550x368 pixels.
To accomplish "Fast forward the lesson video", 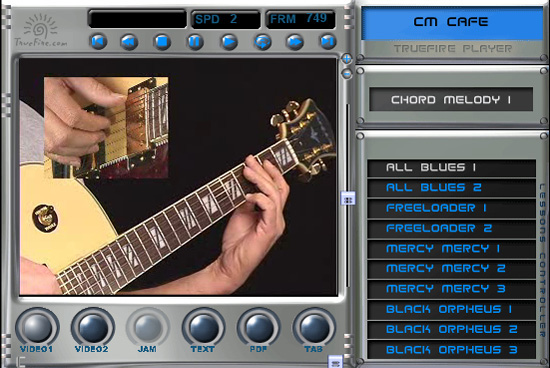I will pos(295,42).
